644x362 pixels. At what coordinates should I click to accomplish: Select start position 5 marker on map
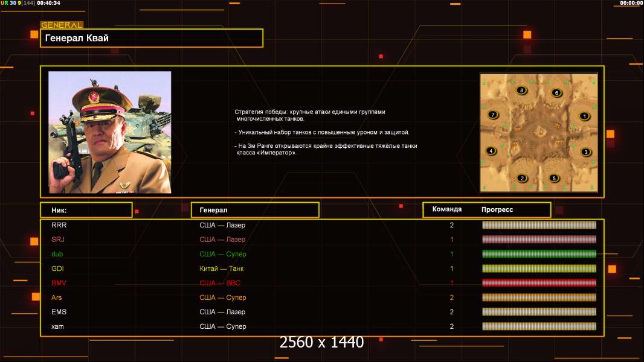pos(554,178)
